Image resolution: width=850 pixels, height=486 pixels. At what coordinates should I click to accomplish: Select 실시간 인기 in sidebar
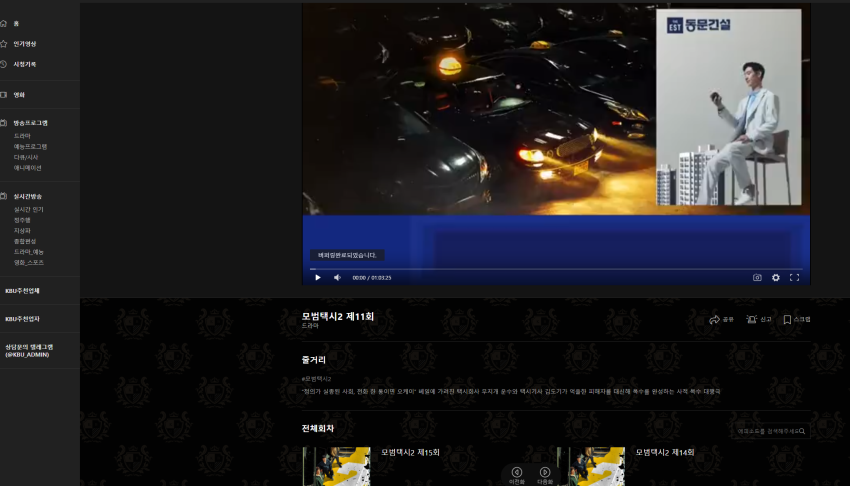pyautogui.click(x=29, y=209)
